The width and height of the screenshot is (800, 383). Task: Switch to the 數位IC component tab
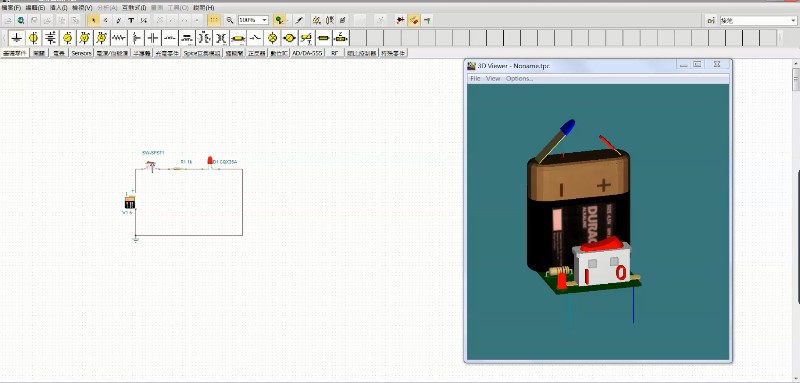point(279,53)
